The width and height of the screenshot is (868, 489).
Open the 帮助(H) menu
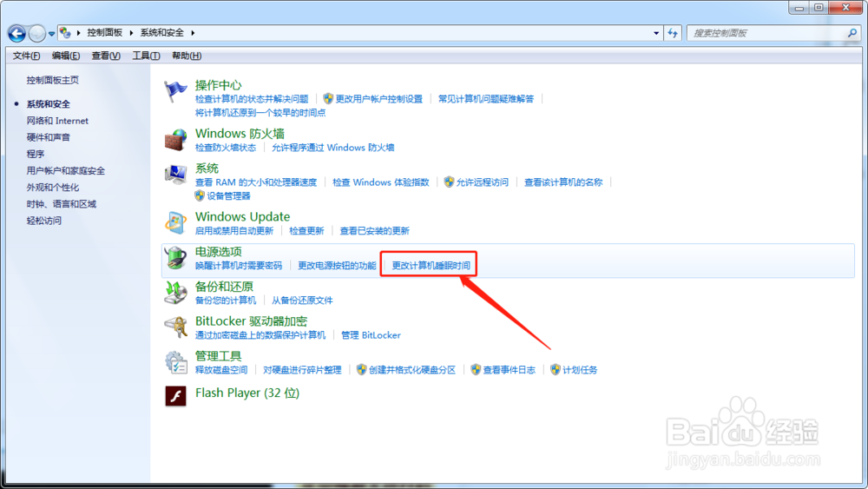tap(187, 56)
